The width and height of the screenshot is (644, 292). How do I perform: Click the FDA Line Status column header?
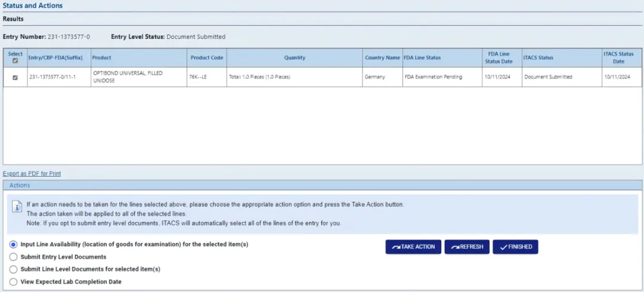click(x=422, y=58)
